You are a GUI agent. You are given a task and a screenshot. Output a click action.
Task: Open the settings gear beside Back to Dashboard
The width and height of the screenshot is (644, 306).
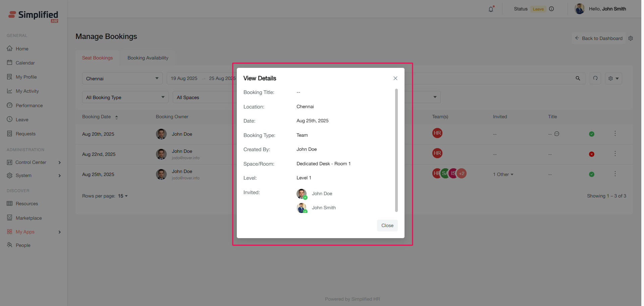tap(631, 38)
